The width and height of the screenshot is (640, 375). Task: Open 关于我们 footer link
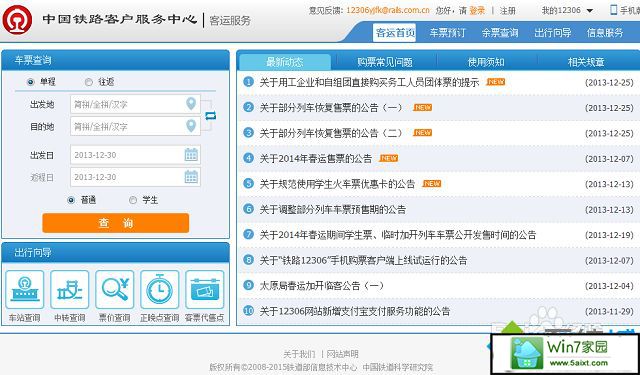[299, 354]
